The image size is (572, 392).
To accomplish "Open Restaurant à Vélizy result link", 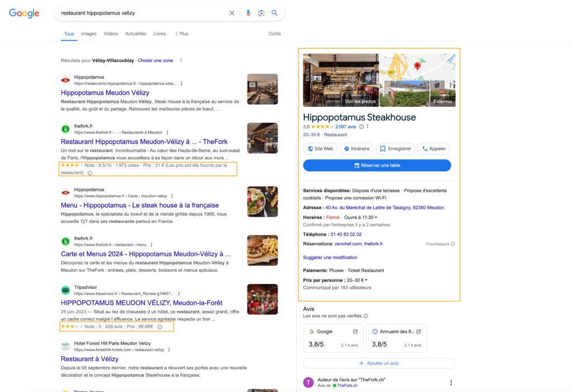I will click(x=90, y=359).
